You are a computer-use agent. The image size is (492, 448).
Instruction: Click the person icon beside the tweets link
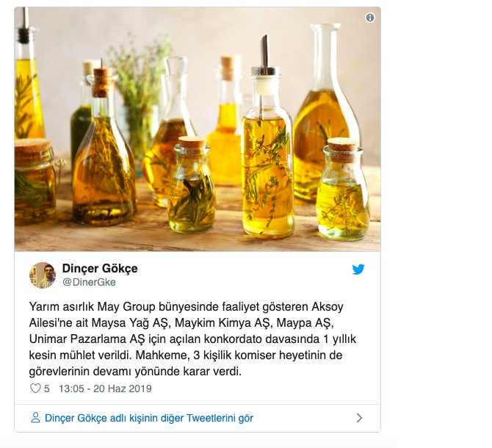pyautogui.click(x=35, y=418)
